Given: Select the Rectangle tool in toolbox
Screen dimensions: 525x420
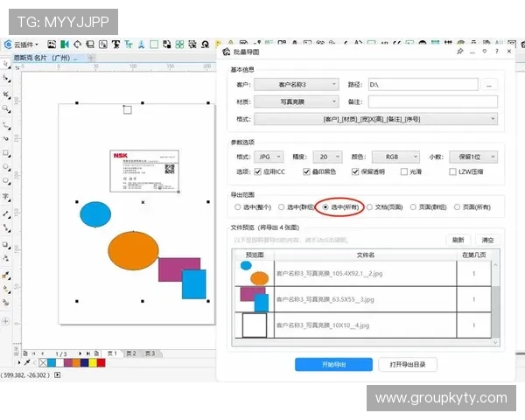Looking at the screenshot, I should coord(6,153).
